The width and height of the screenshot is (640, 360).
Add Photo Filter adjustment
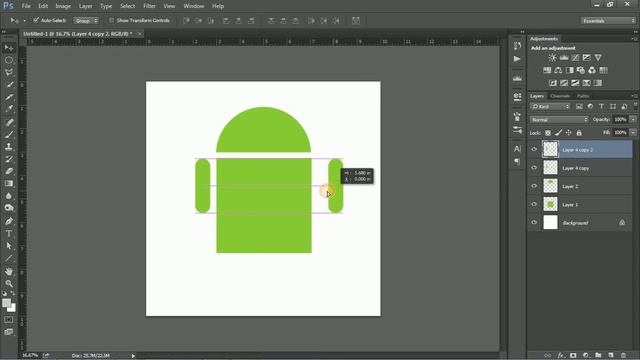(x=581, y=70)
